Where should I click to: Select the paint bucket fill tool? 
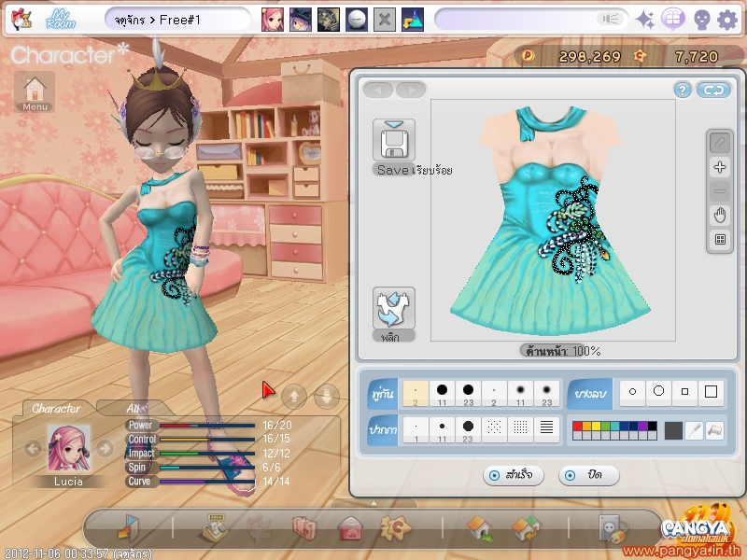[x=714, y=430]
